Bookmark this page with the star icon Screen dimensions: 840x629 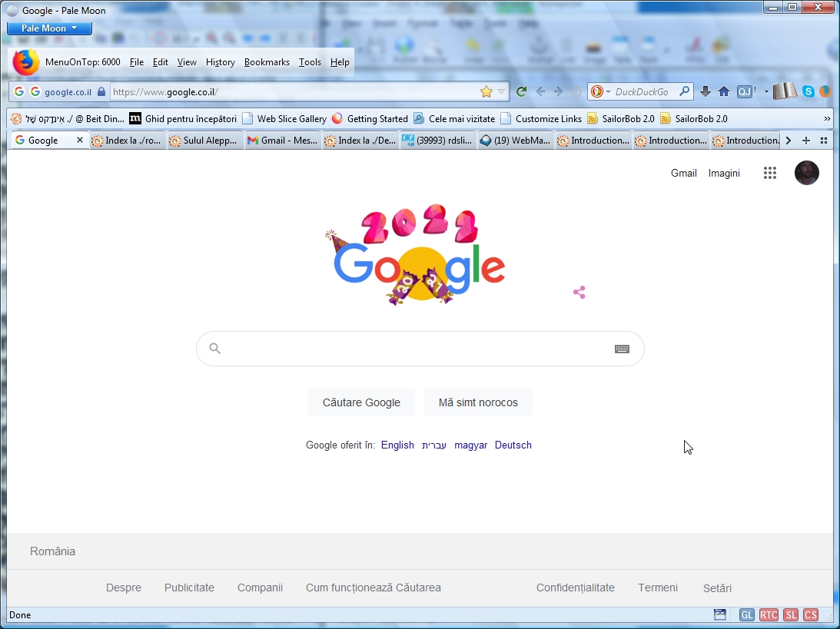pyautogui.click(x=486, y=91)
